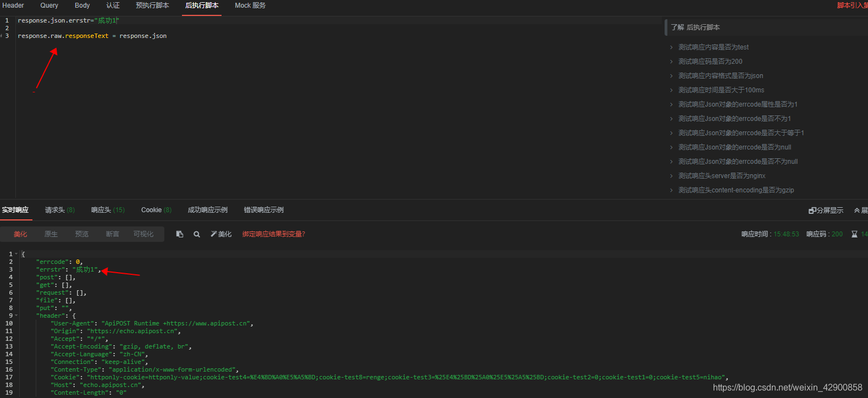Click the 美化 wand beautify button
Viewport: 868px width, 398px height.
[221, 234]
